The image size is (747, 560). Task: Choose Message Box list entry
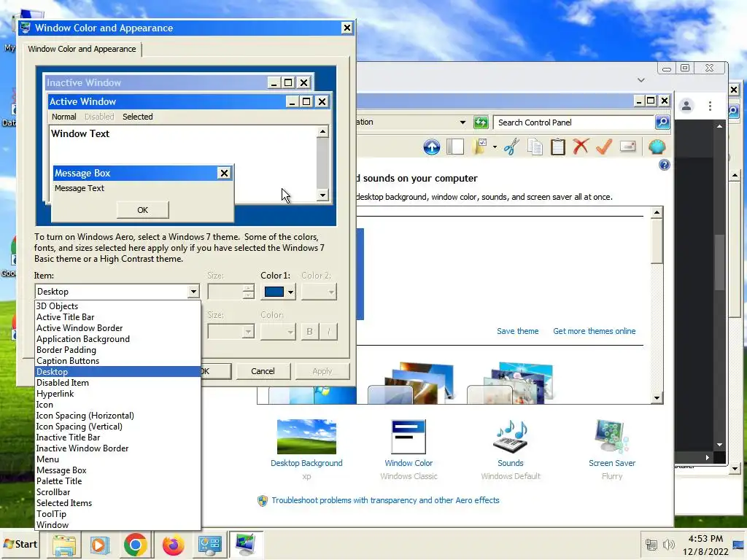(118, 470)
